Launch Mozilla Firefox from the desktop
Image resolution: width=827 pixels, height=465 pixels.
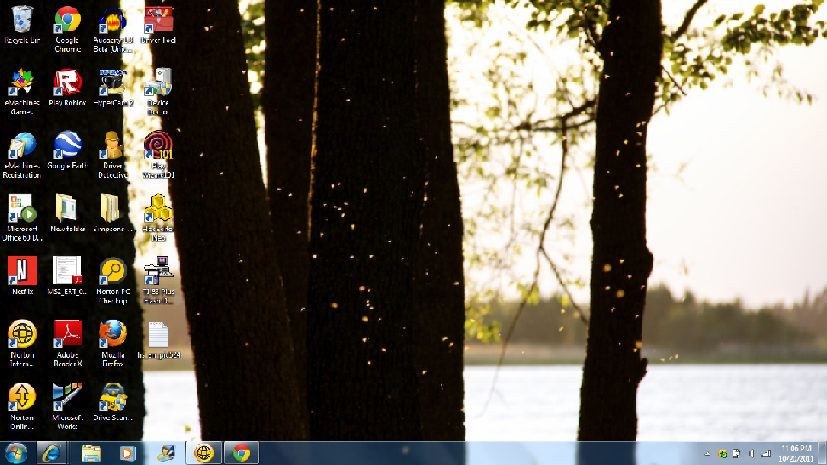click(x=112, y=333)
